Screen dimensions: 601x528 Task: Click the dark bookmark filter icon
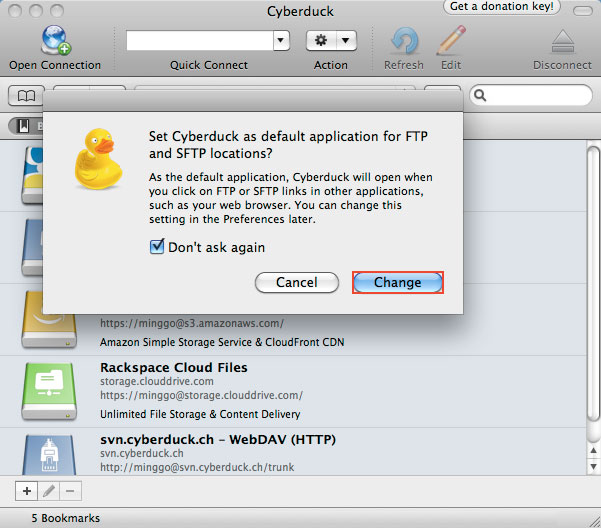point(23,126)
